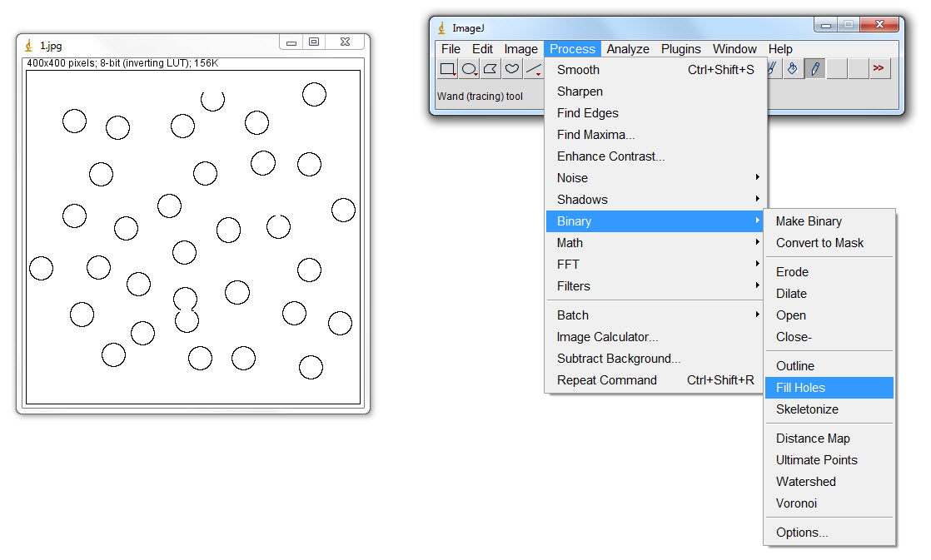The image size is (931, 560).
Task: Select the oval selection tool
Action: tap(468, 68)
